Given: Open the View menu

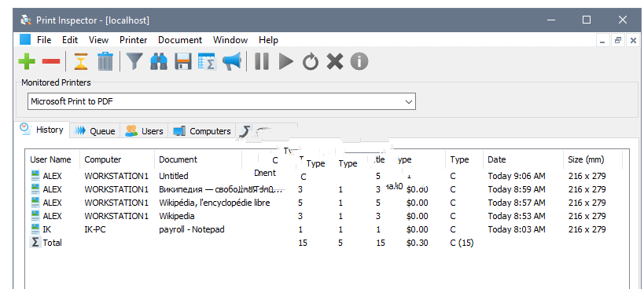Looking at the screenshot, I should tap(98, 40).
